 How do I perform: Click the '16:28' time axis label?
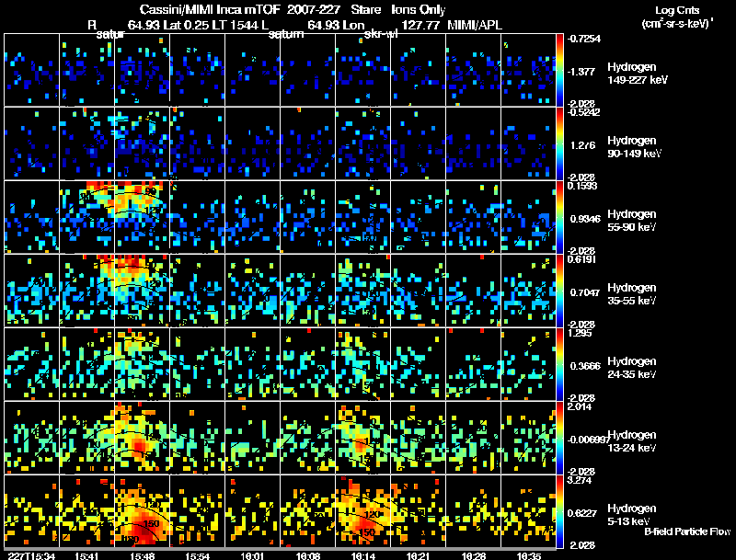[x=474, y=555]
